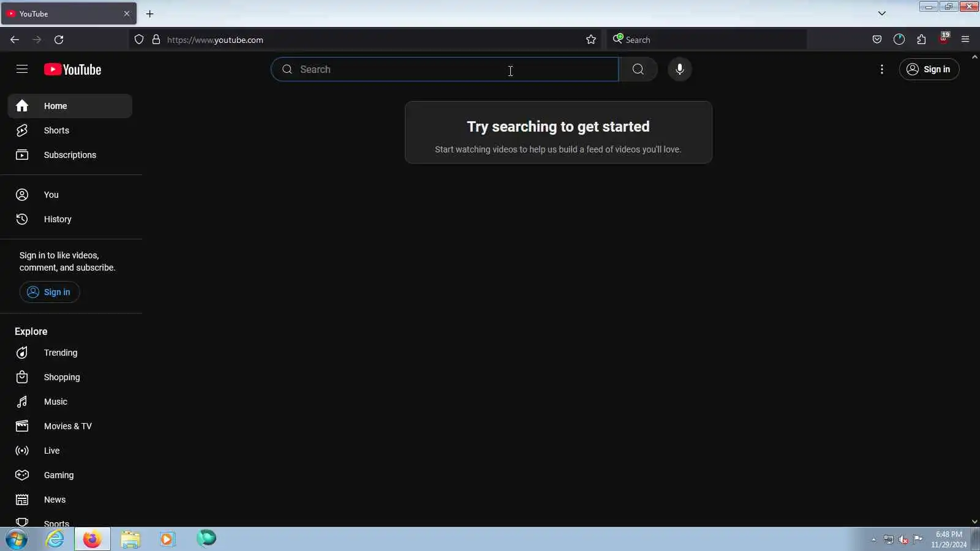Click the extension icon with 19 badge
The height and width of the screenshot is (551, 980).
944,39
